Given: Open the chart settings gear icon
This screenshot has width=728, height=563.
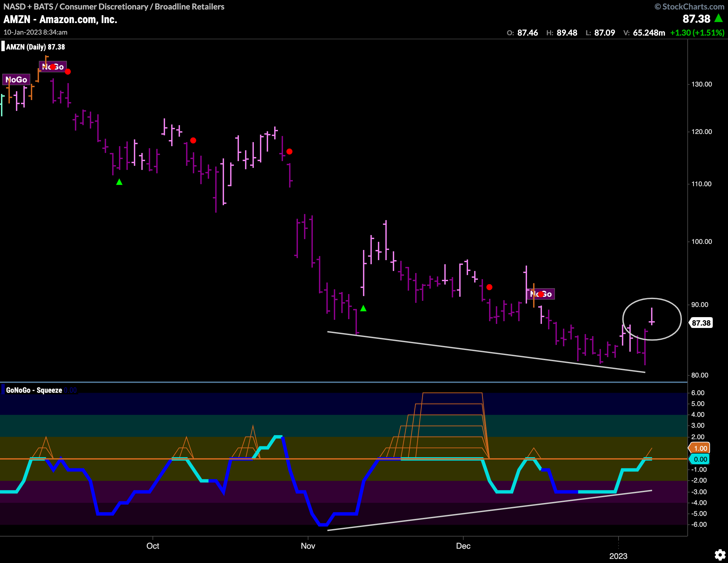Looking at the screenshot, I should [720, 555].
